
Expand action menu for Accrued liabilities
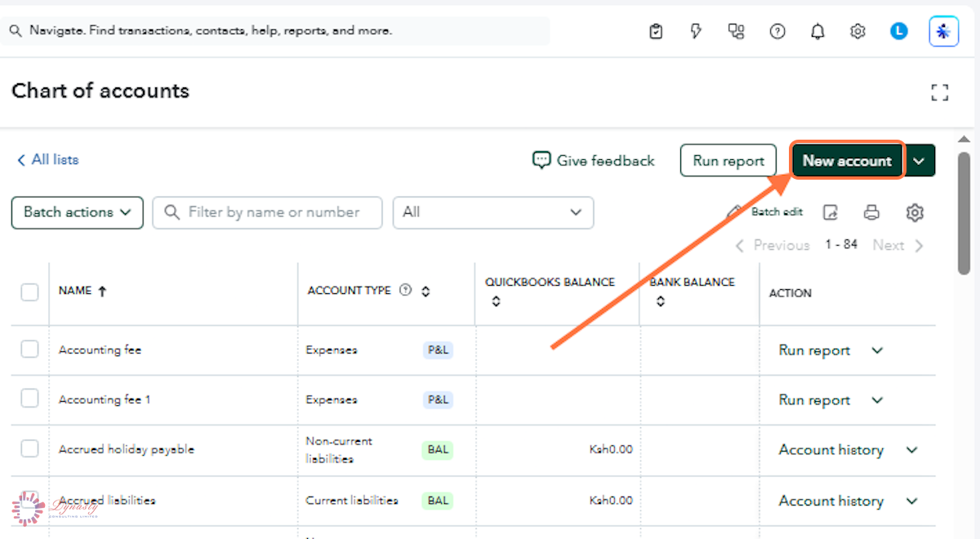tap(912, 501)
